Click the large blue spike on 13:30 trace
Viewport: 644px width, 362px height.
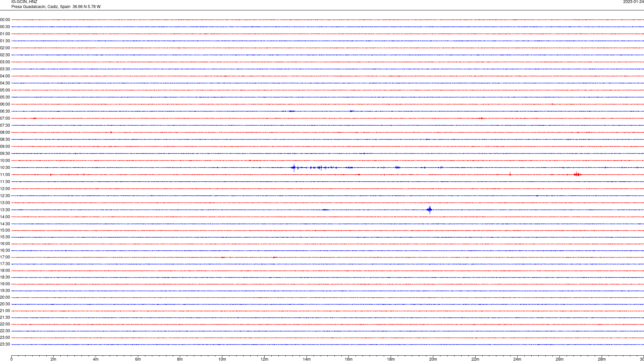[430, 210]
